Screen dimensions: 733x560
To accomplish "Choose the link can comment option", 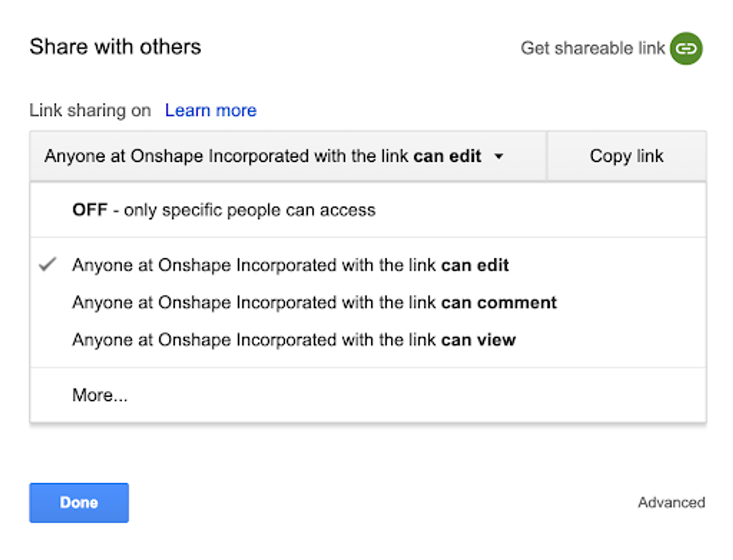I will pos(314,303).
